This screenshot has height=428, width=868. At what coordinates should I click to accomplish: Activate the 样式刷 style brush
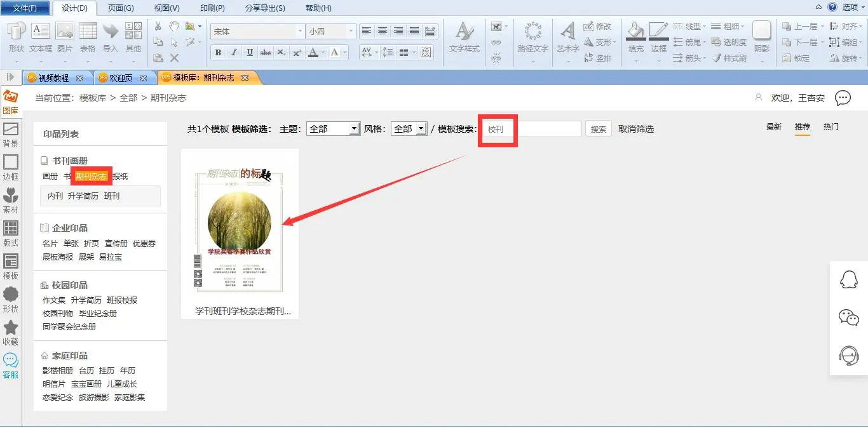click(x=728, y=58)
